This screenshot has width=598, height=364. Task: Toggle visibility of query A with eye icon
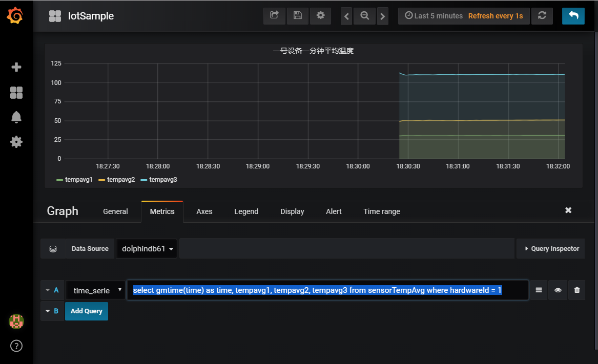pyautogui.click(x=558, y=290)
